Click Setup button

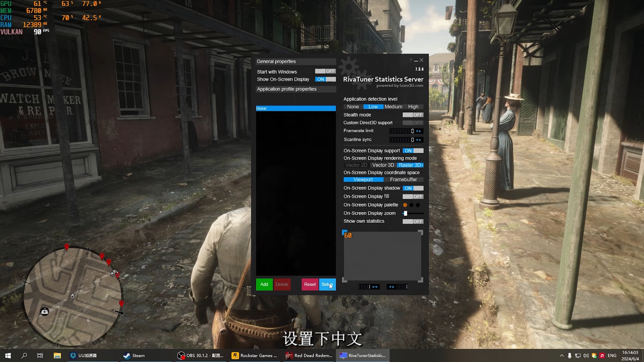[x=327, y=285]
